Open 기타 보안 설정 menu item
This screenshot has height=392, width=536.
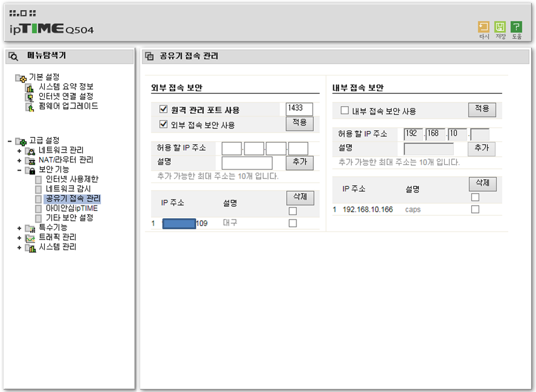click(x=69, y=218)
